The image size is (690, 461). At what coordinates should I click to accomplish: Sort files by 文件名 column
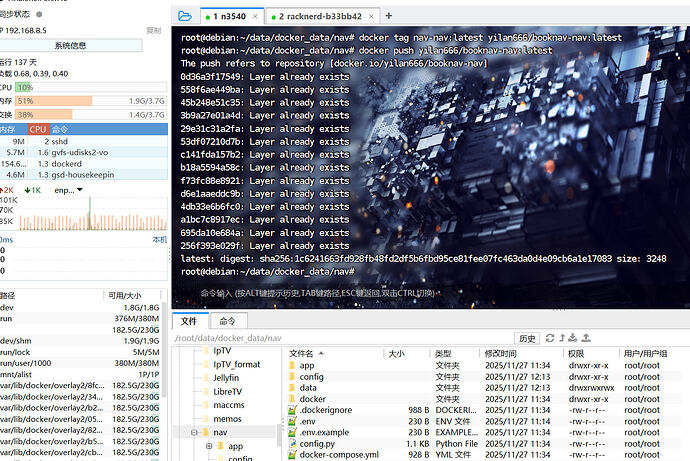335,353
